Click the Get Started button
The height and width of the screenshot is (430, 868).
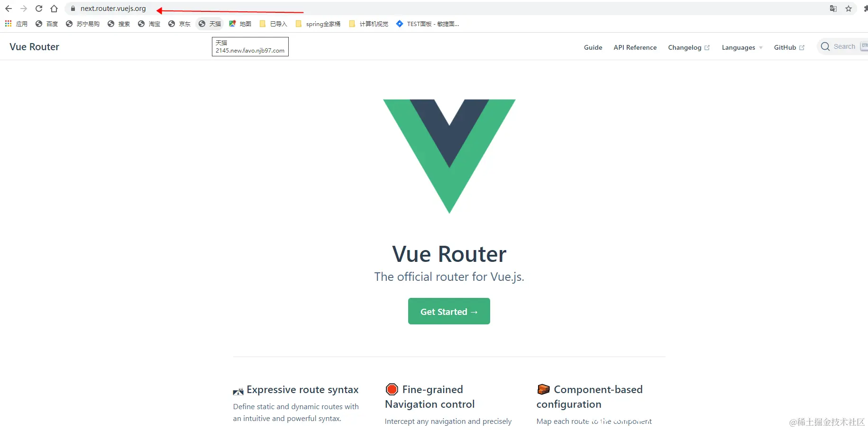pos(449,311)
